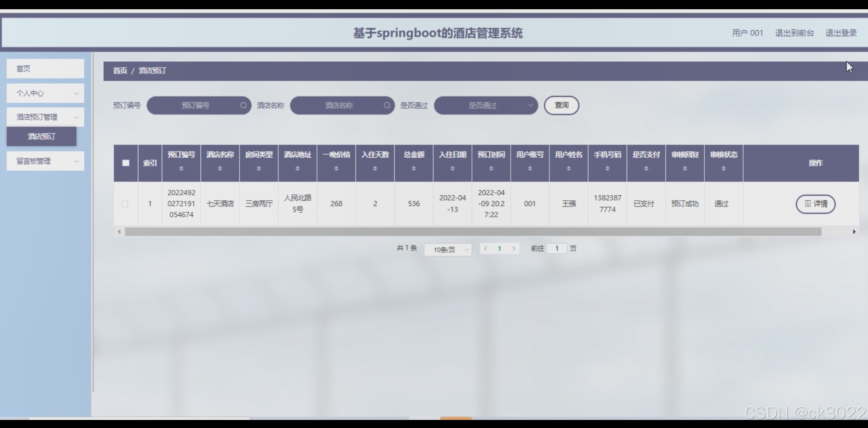The height and width of the screenshot is (428, 868).
Task: Sort table by 预订编号 column
Action: 181,168
